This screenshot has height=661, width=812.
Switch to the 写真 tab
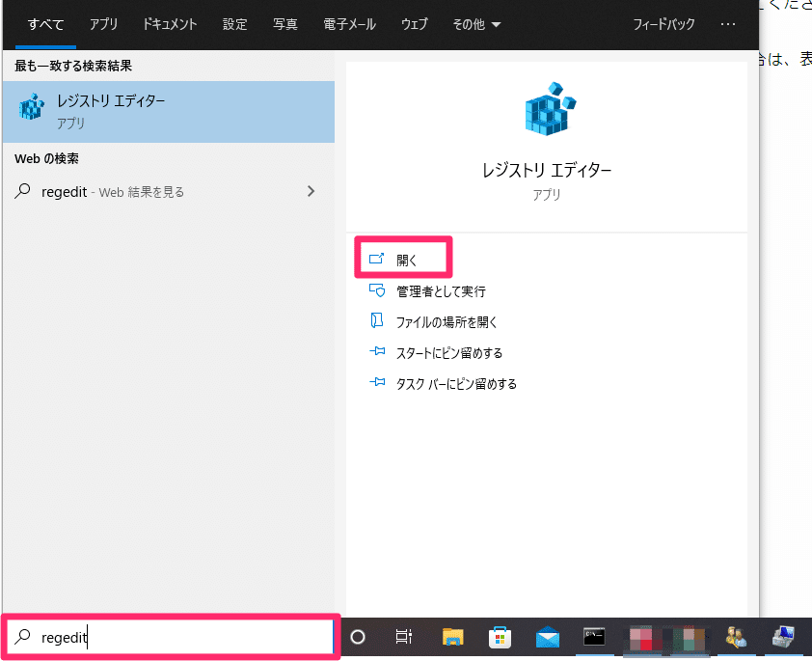pos(285,24)
